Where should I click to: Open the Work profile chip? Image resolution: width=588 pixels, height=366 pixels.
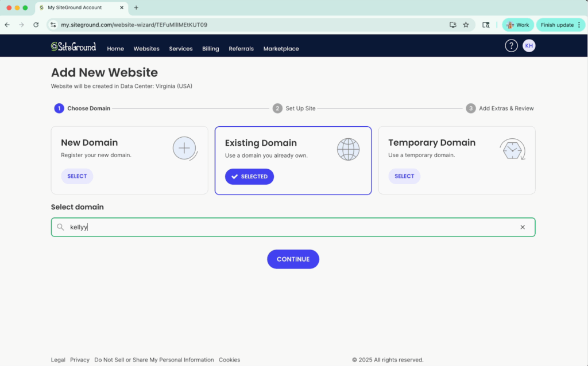517,25
